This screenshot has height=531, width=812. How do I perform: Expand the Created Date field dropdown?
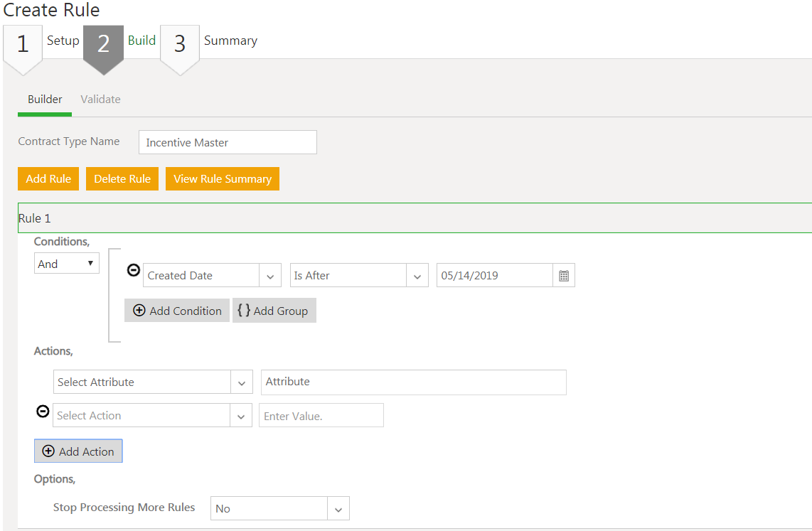pos(270,276)
